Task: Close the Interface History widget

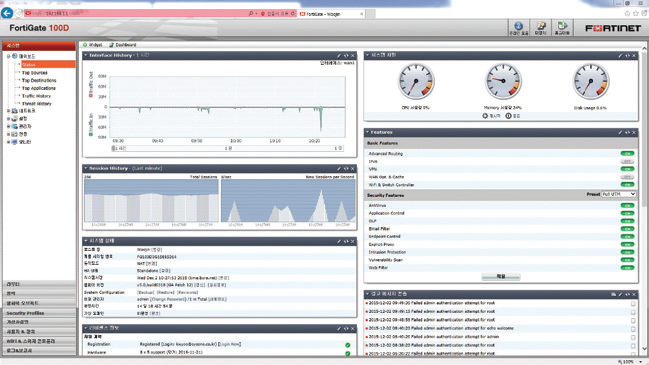Action: (353, 55)
